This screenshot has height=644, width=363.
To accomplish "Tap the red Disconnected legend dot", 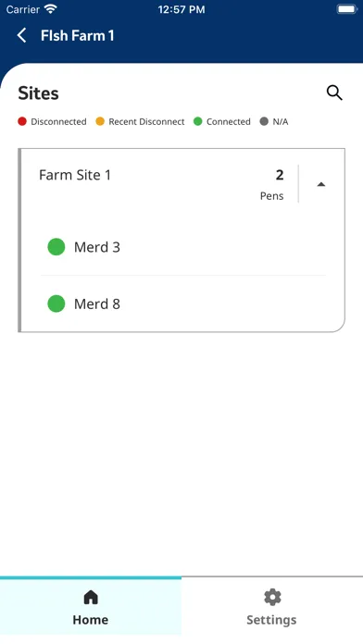I will pyautogui.click(x=22, y=121).
